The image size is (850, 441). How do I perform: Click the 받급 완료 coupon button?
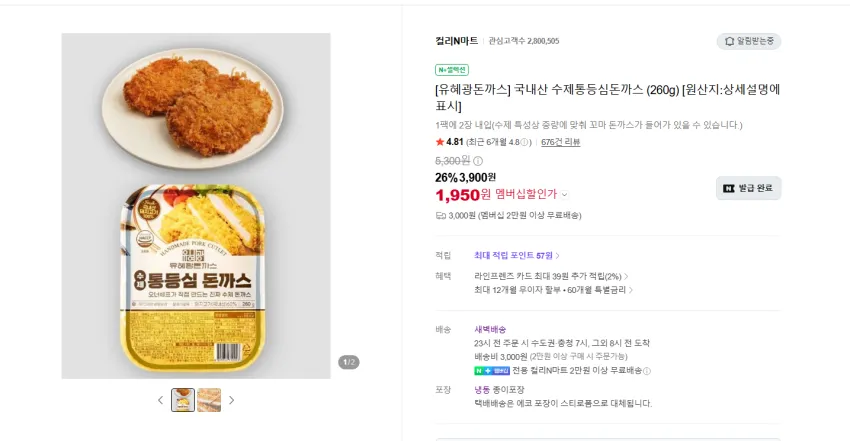click(x=748, y=188)
